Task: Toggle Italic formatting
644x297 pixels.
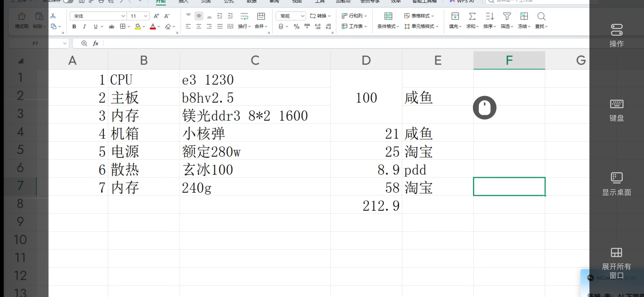Action: 85,26
